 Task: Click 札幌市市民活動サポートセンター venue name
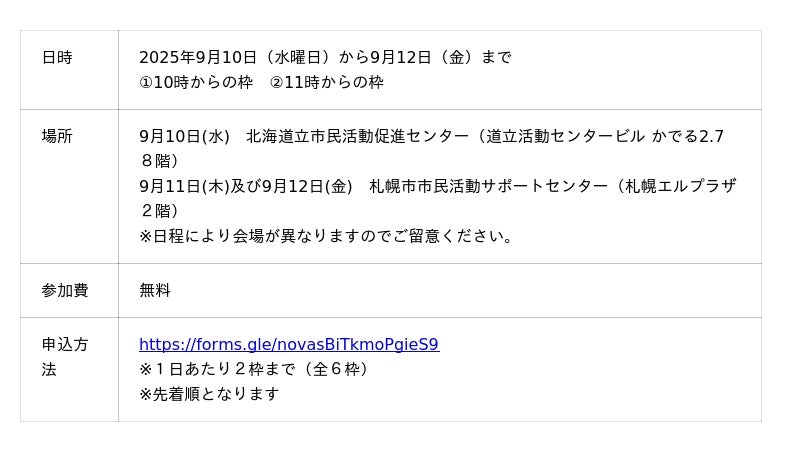tap(488, 186)
